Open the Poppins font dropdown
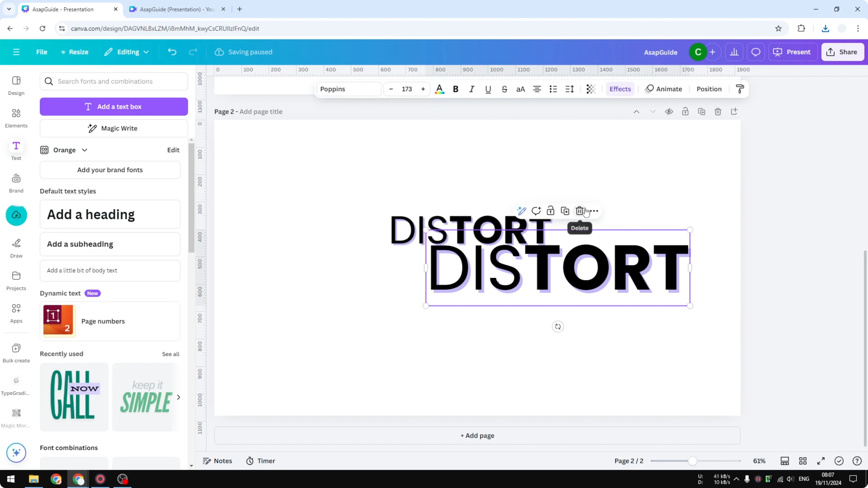This screenshot has width=868, height=488. [x=349, y=89]
